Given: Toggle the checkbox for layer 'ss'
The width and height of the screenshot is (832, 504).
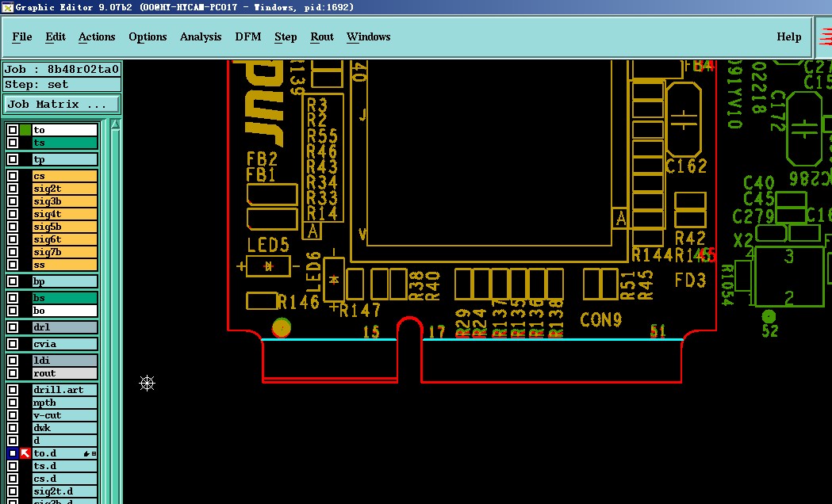Looking at the screenshot, I should (x=12, y=265).
